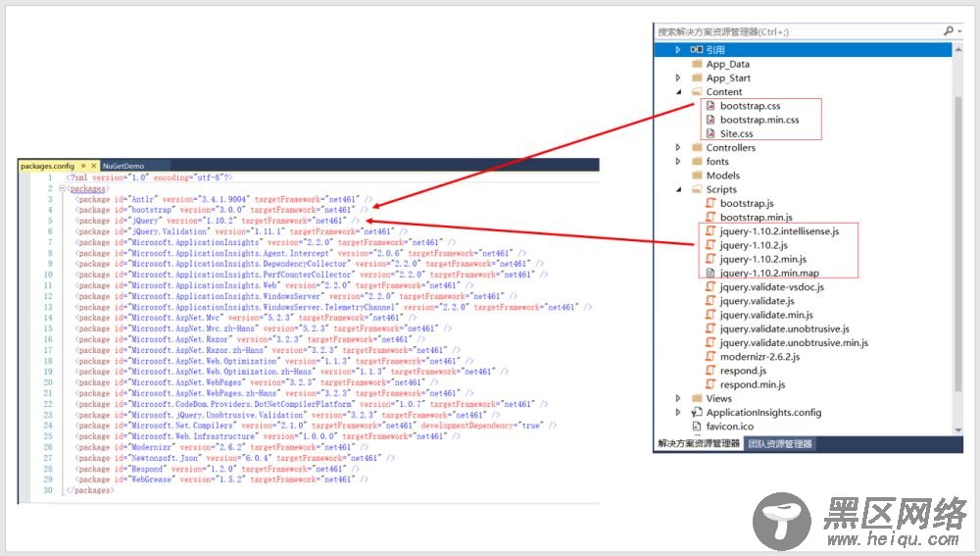980x556 pixels.
Task: Click the jquery.validate.js script icon
Action: [710, 301]
